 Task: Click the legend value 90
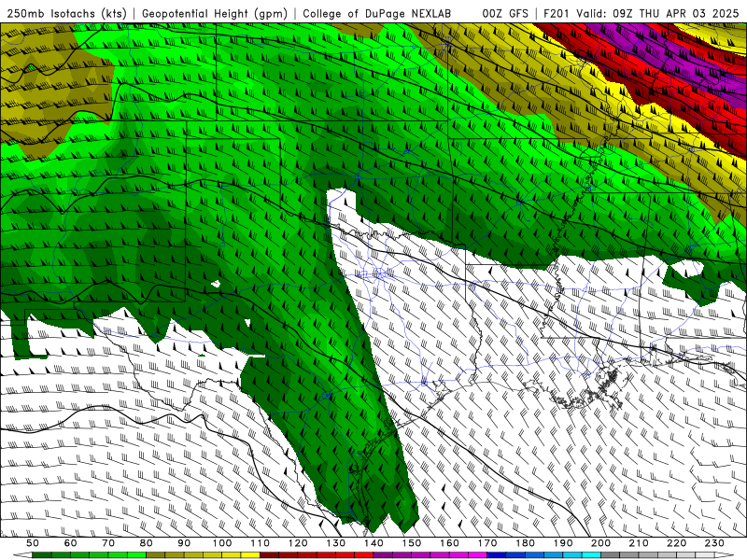[x=184, y=543]
